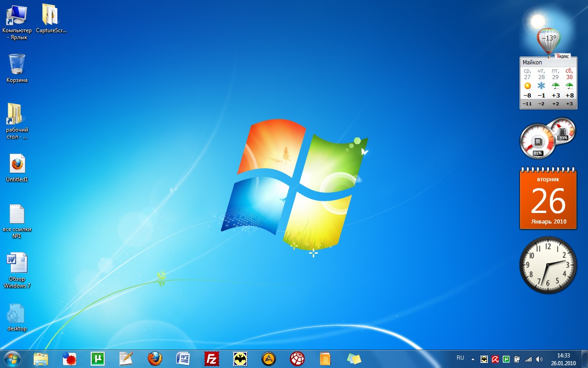Click the calendar gadget showing вторник 26

548,198
